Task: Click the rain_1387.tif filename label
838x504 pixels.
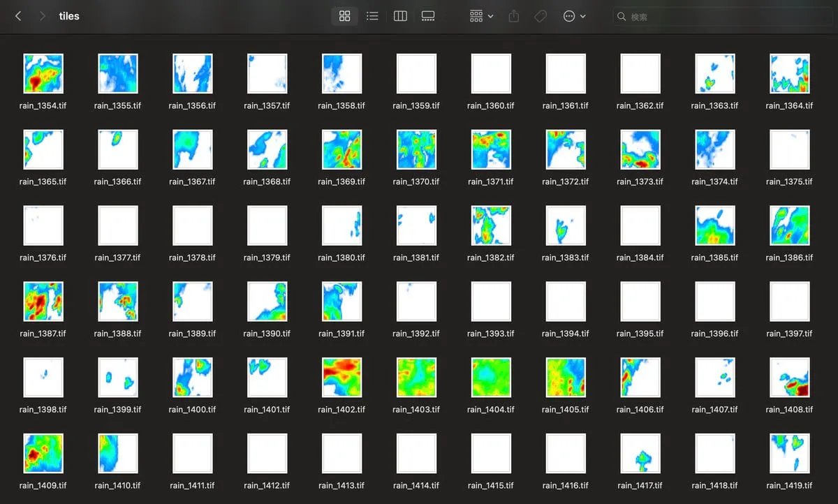Action: tap(43, 334)
